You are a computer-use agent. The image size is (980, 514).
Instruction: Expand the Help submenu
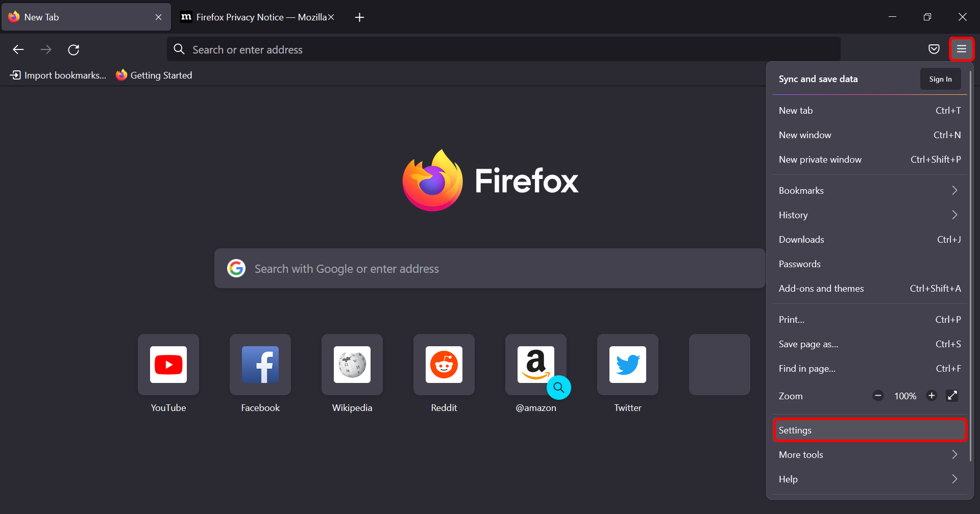[870, 479]
